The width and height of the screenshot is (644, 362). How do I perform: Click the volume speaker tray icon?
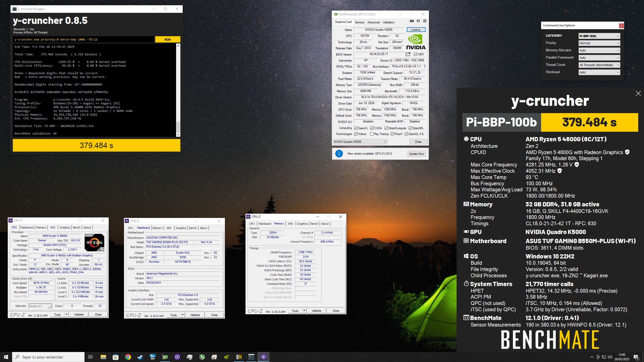point(610,357)
